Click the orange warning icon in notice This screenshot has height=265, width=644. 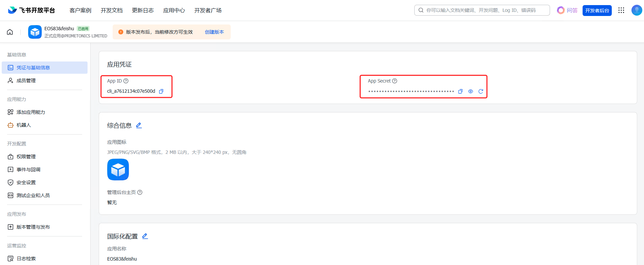(121, 32)
